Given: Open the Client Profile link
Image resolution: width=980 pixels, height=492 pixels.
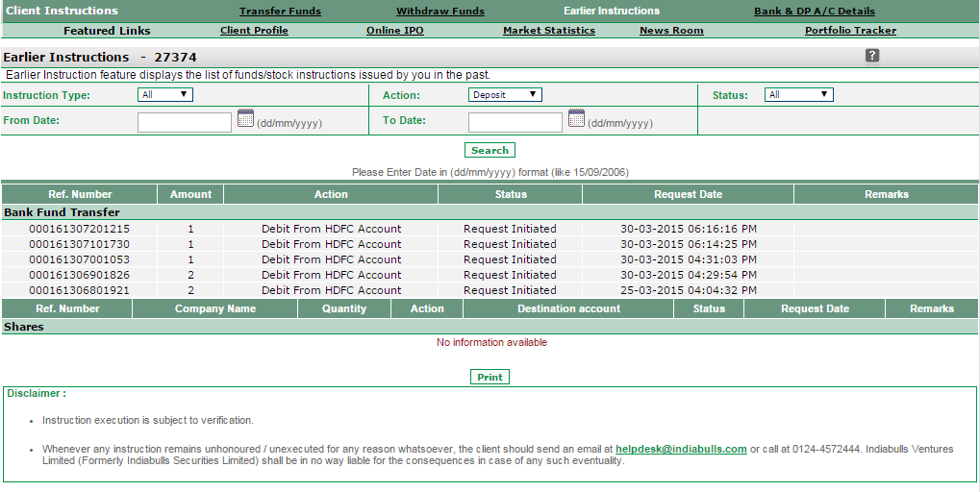Looking at the screenshot, I should 254,31.
